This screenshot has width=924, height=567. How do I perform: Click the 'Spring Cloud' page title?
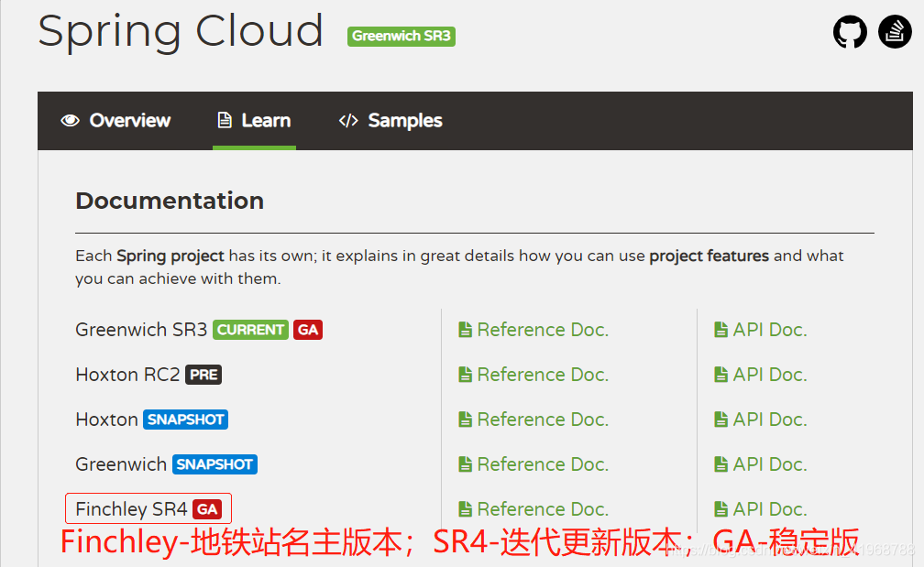[x=181, y=31]
